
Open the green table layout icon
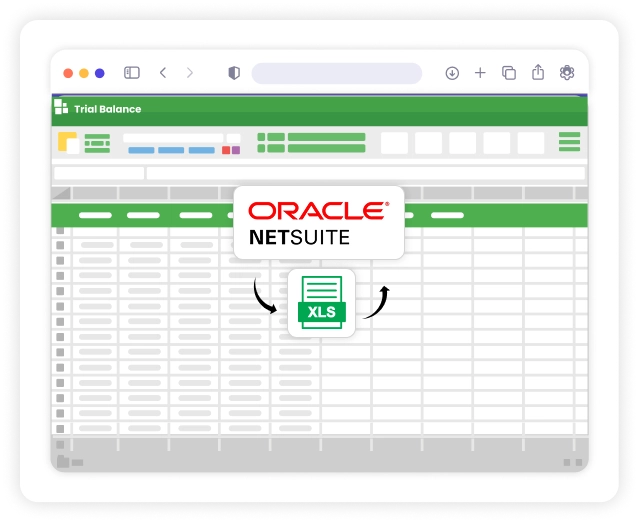97,143
